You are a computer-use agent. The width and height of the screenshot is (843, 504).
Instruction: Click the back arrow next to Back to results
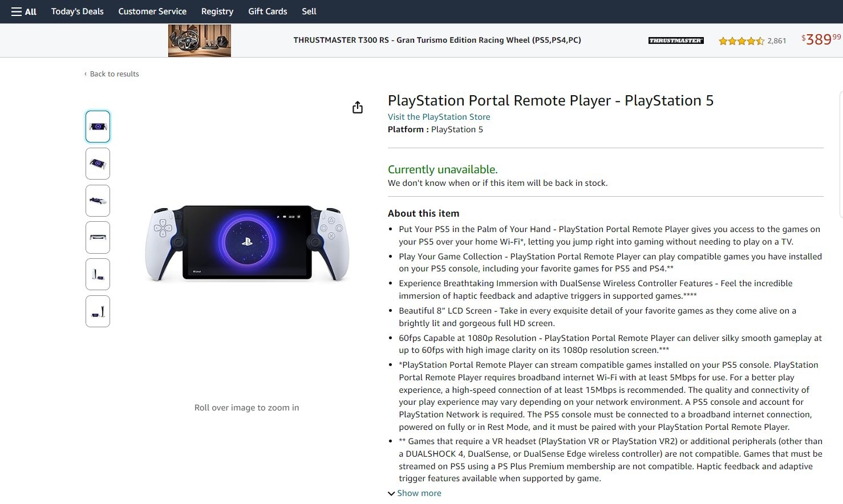pyautogui.click(x=86, y=74)
